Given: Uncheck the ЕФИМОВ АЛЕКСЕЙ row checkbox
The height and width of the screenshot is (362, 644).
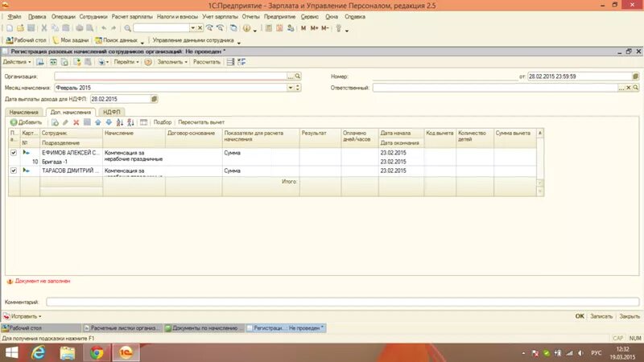Looking at the screenshot, I should coord(14,153).
